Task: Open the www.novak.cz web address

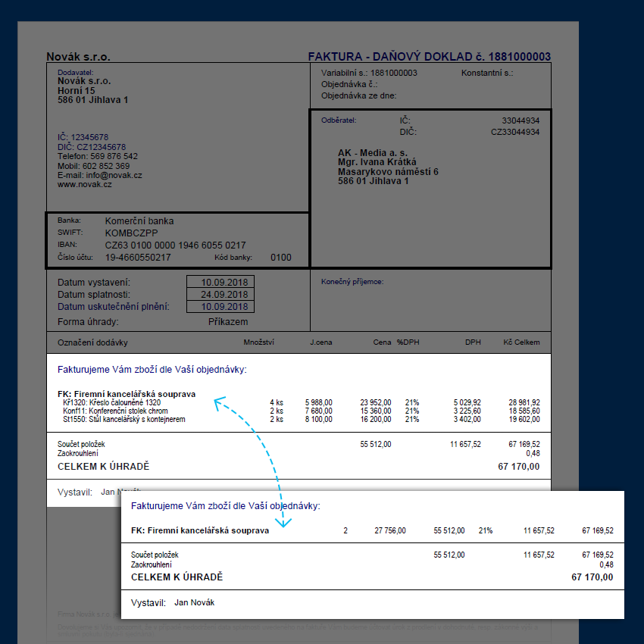Action: (85, 184)
